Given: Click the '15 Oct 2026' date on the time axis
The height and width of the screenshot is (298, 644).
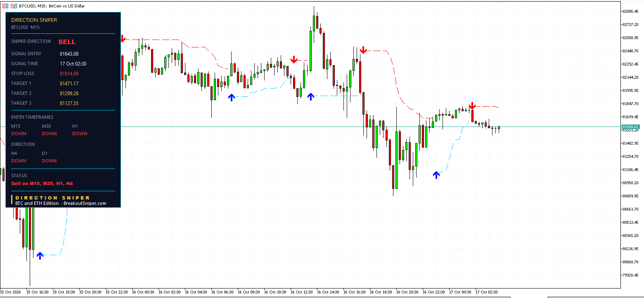Looking at the screenshot, I should click(11, 292).
